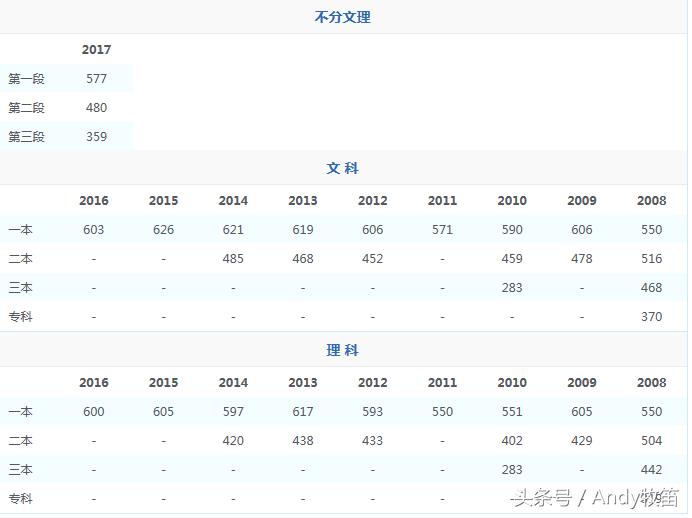Image resolution: width=692 pixels, height=518 pixels.
Task: Select 理科 一本 score 597
Action: 233,412
